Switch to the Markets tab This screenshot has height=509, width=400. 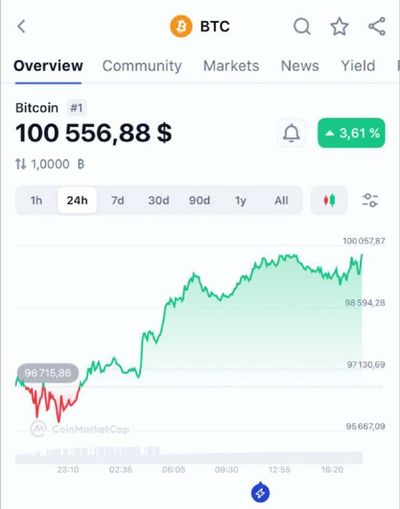pos(231,66)
